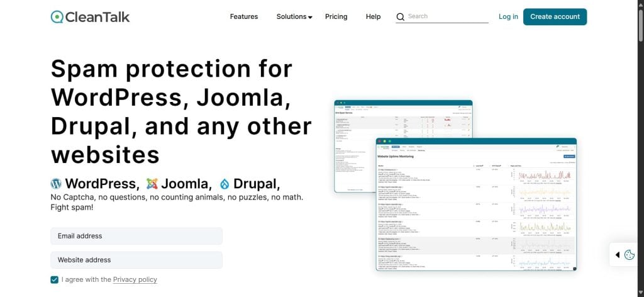Click the Log in link
644x297 pixels.
(x=508, y=17)
